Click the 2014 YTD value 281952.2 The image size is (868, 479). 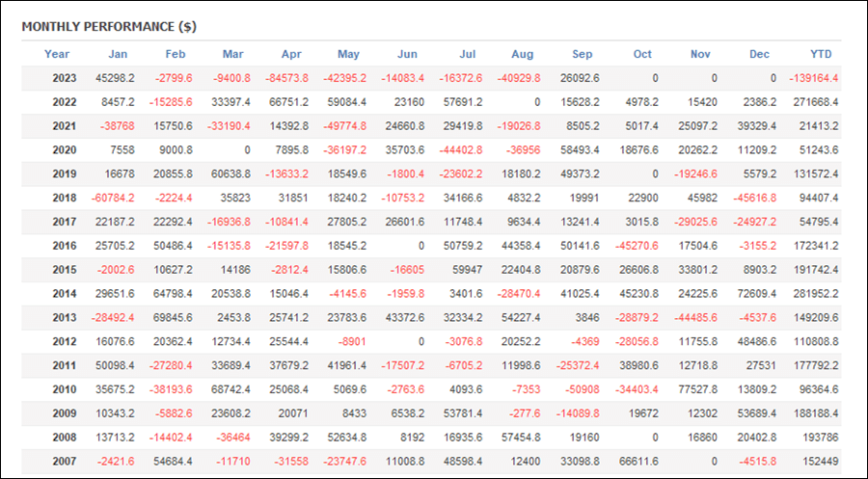(x=816, y=294)
